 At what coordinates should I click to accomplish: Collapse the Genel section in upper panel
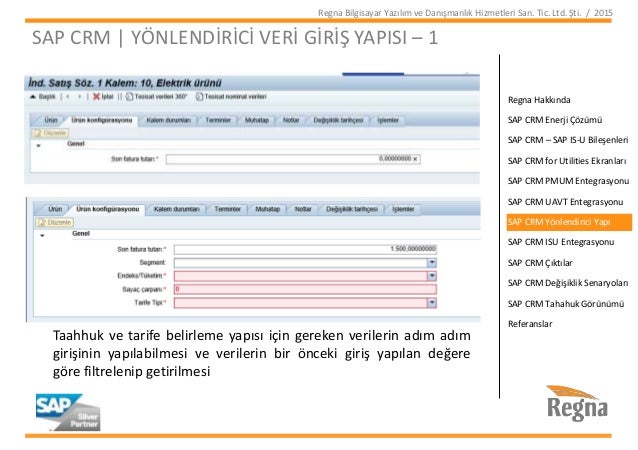click(39, 145)
